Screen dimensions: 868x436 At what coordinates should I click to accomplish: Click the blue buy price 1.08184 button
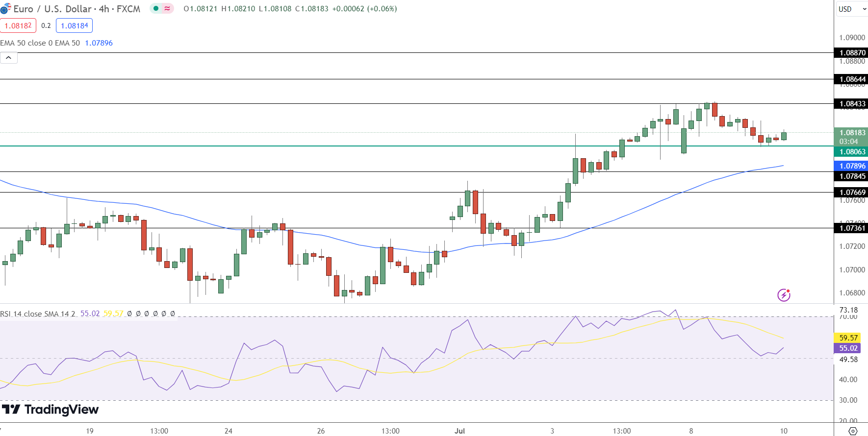click(x=74, y=25)
